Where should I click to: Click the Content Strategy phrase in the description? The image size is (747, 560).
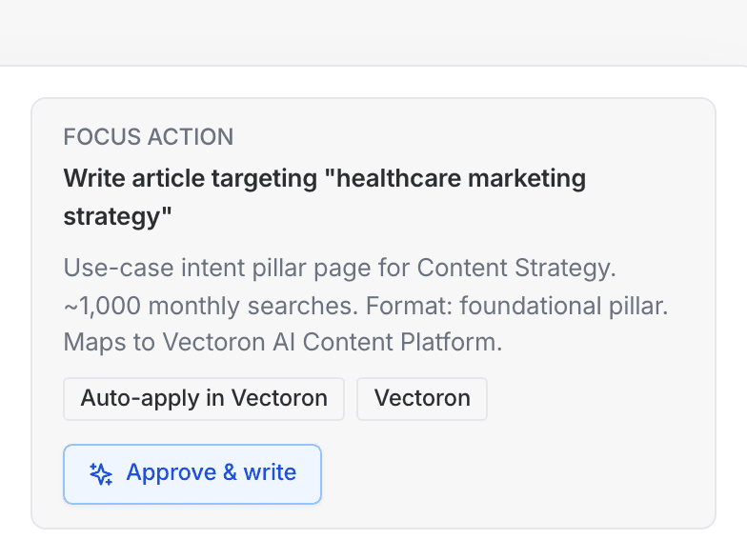point(515,268)
